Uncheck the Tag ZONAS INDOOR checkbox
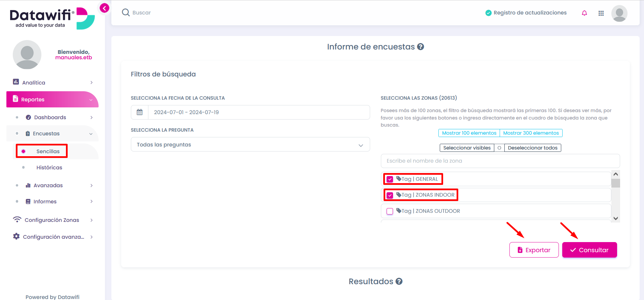 [390, 195]
